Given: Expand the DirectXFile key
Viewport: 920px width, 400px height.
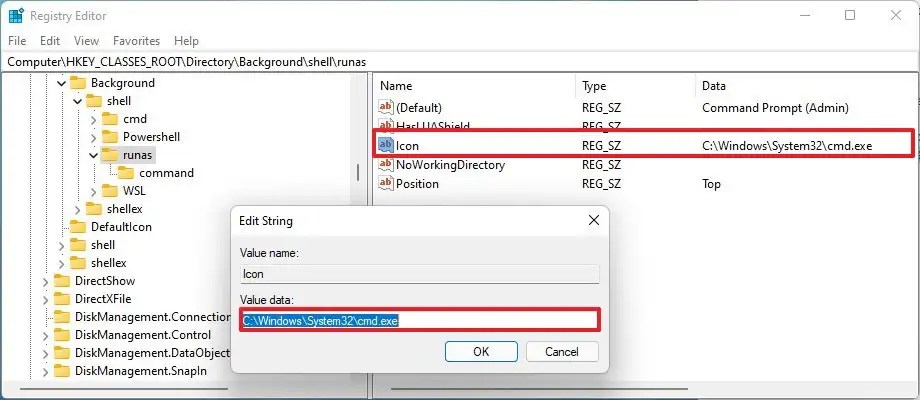Looking at the screenshot, I should tap(46, 299).
